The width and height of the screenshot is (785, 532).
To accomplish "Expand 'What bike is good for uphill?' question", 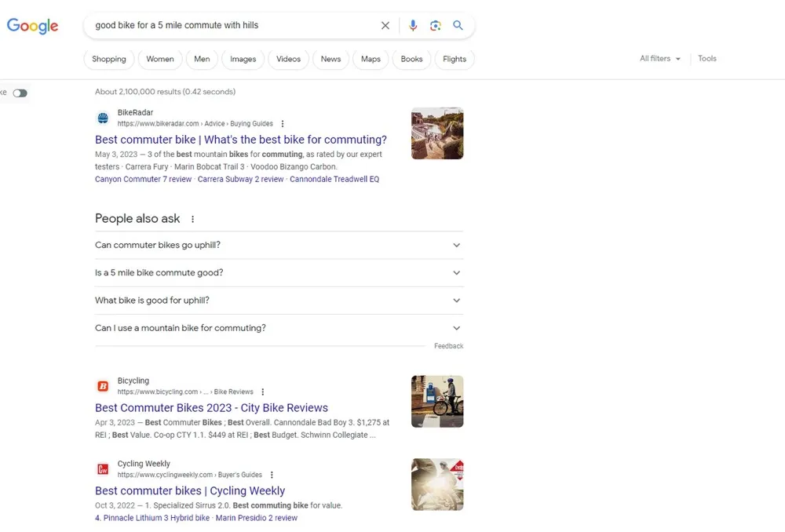I will click(x=279, y=301).
